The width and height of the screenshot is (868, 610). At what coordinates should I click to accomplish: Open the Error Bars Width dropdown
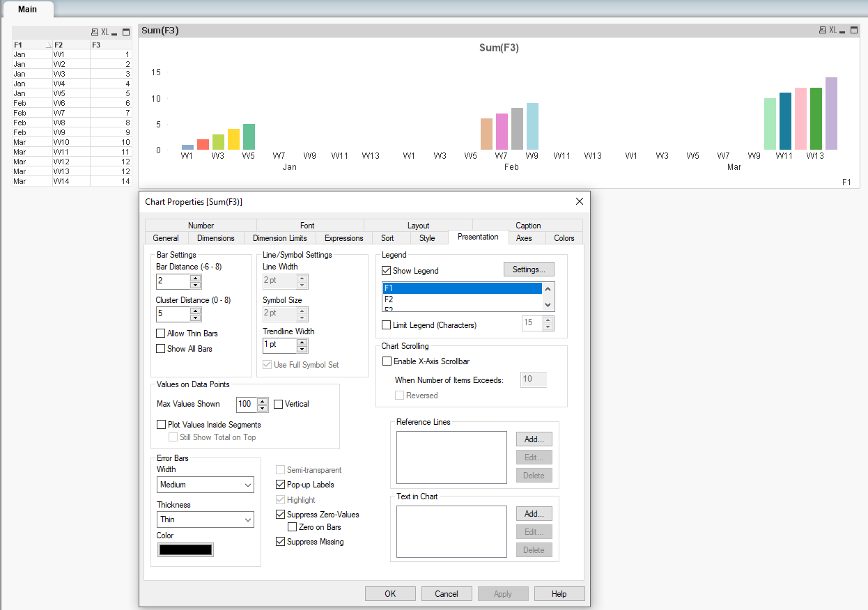point(206,485)
